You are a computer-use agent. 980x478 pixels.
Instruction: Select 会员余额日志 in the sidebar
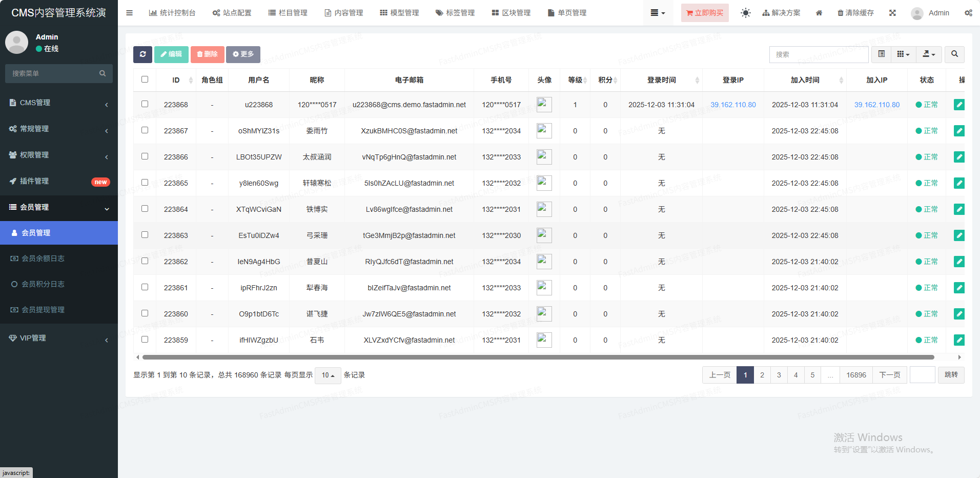43,258
